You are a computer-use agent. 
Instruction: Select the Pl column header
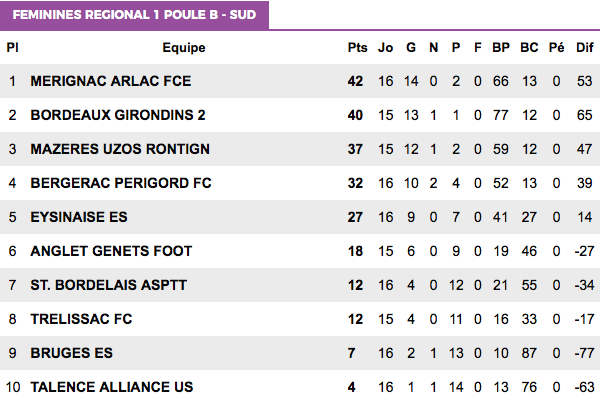tap(12, 48)
